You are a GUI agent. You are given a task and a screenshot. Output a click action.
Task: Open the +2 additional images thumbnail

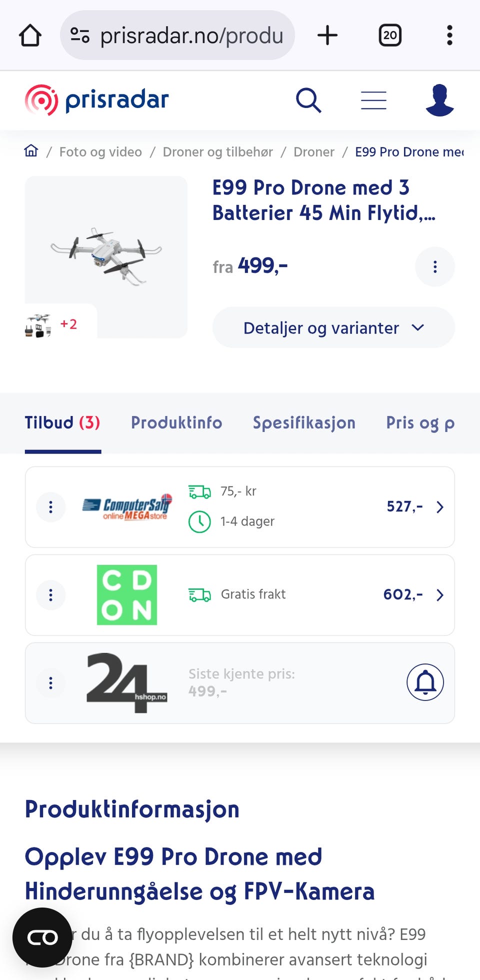click(x=52, y=325)
